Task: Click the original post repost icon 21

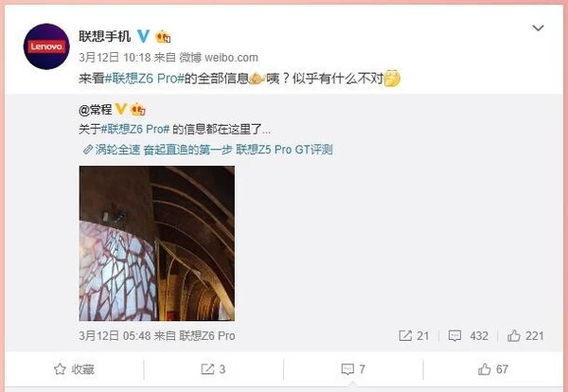Action: [x=414, y=336]
